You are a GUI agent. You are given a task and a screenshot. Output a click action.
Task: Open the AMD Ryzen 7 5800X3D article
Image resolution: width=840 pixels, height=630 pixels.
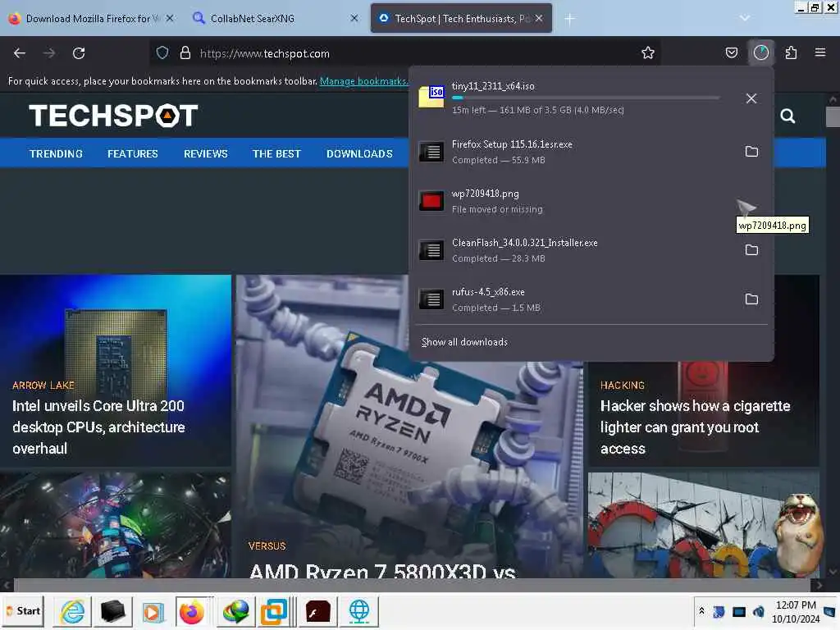point(382,571)
